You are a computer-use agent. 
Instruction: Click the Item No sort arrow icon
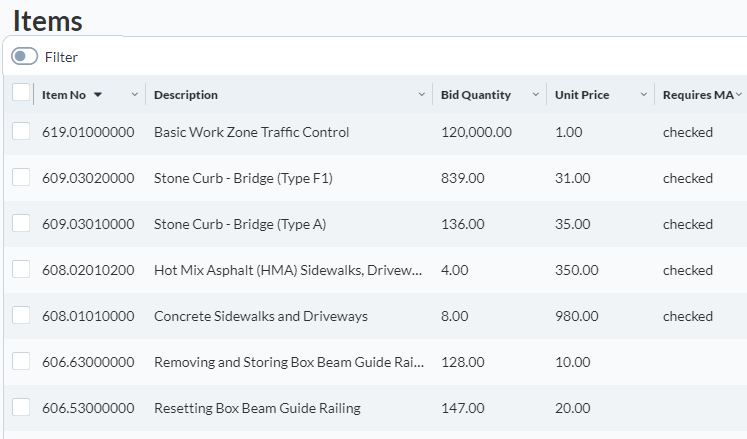[x=98, y=95]
